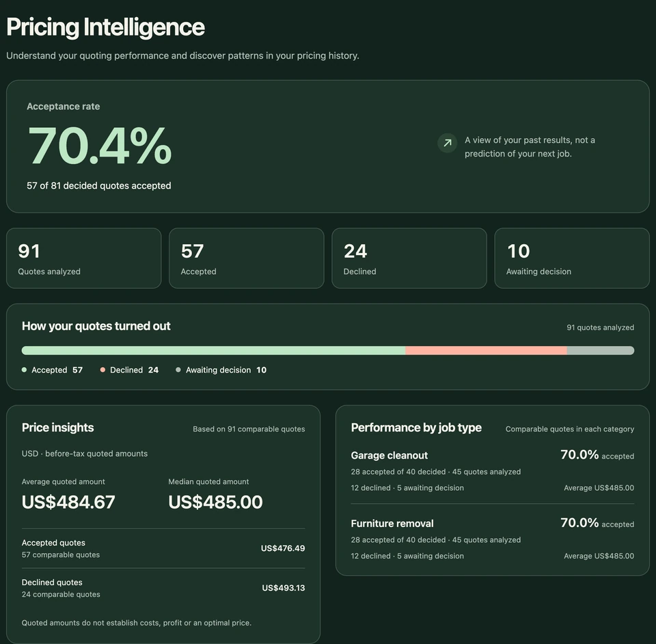The width and height of the screenshot is (656, 644).
Task: Click '57 comparable quotes' subtext
Action: [61, 555]
